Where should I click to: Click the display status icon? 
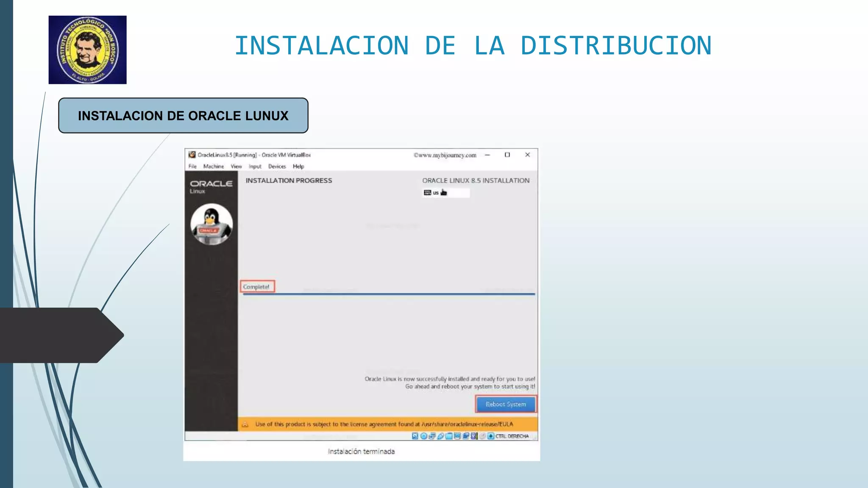(457, 436)
